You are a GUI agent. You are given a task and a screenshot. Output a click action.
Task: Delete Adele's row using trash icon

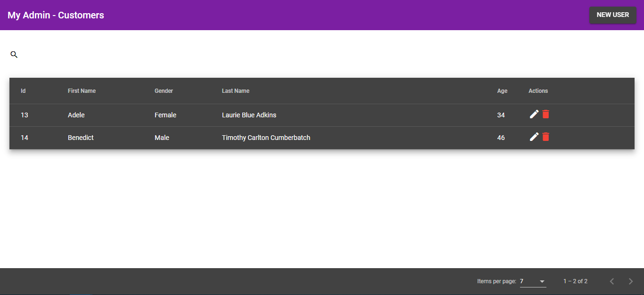pos(545,114)
